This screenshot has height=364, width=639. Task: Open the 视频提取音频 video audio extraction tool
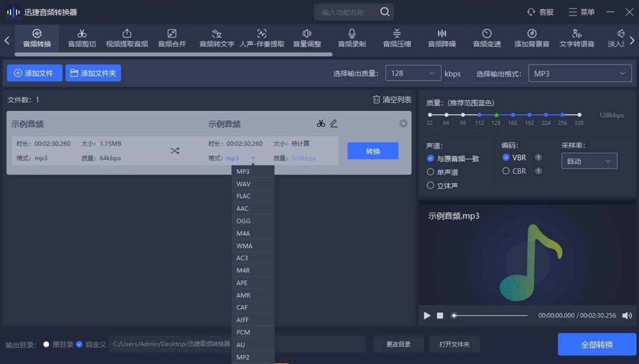(126, 38)
